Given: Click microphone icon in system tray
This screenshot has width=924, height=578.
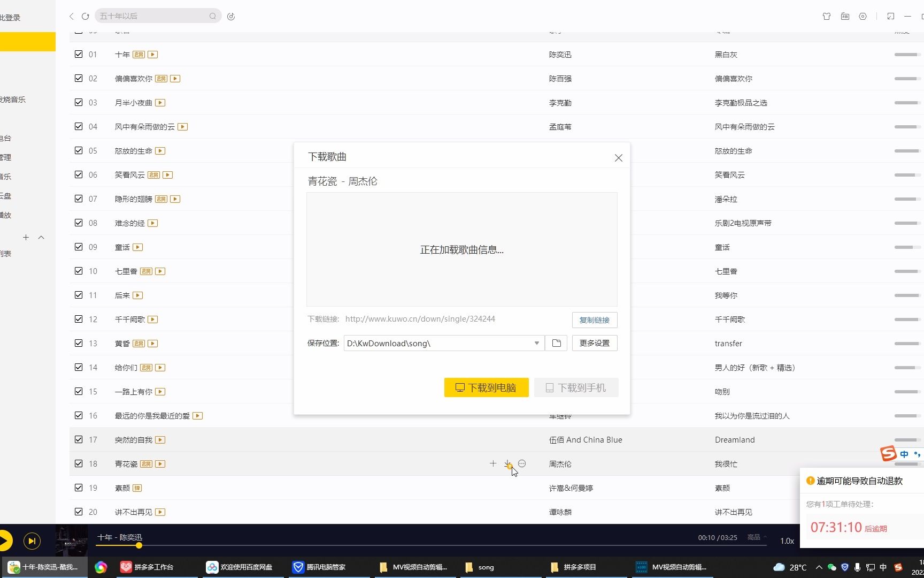Looking at the screenshot, I should 857,567.
